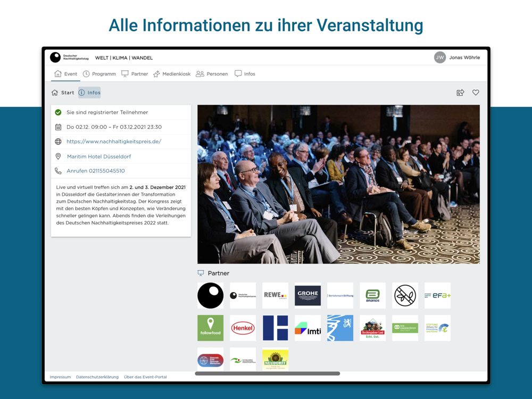Screen dimensions: 532x399
Task: Click the phone handset icon
Action: click(59, 171)
